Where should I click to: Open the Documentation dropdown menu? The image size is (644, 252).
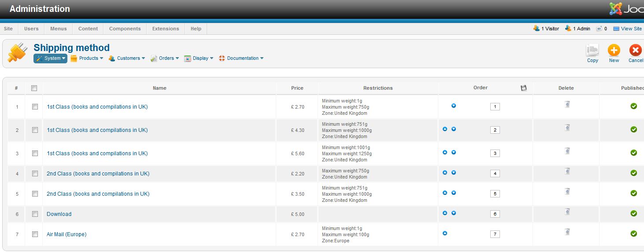(241, 58)
